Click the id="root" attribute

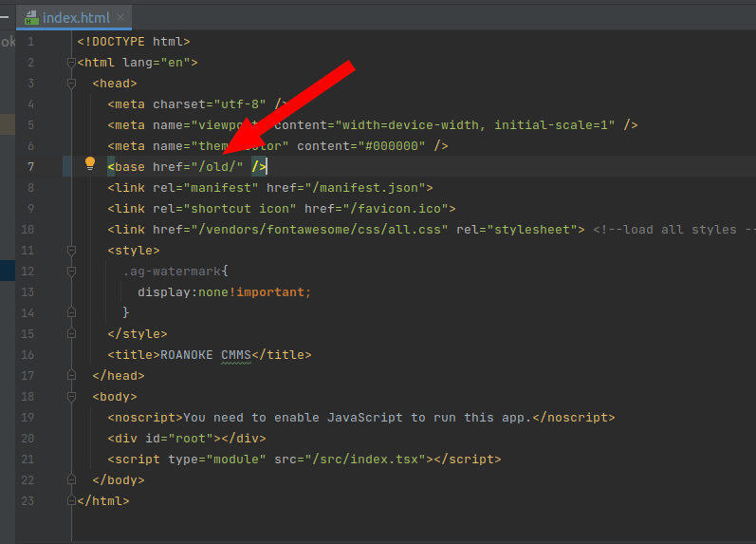[x=179, y=439]
